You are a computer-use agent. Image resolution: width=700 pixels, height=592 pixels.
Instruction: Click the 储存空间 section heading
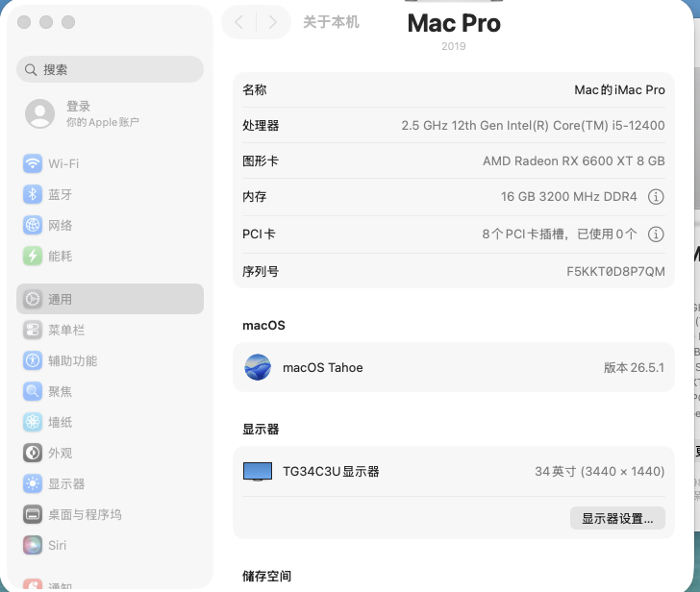coord(267,576)
